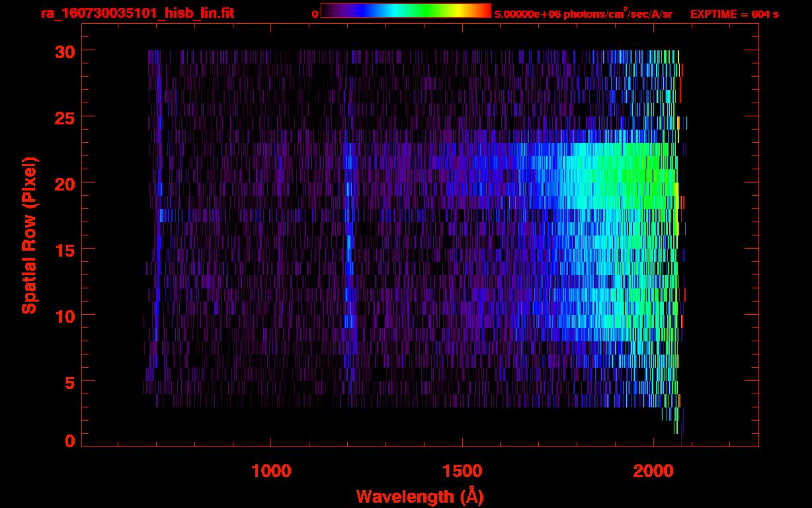Click the EXPTIME = 604 s label

tap(734, 14)
